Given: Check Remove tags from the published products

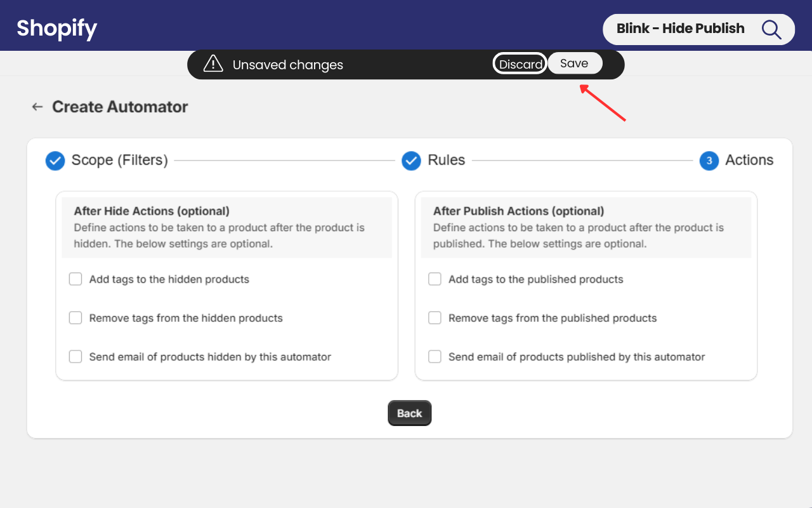Looking at the screenshot, I should click(435, 318).
